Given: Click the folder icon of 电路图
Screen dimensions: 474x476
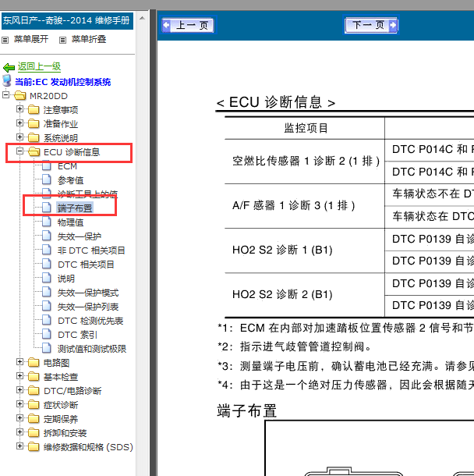Looking at the screenshot, I should pos(34,363).
